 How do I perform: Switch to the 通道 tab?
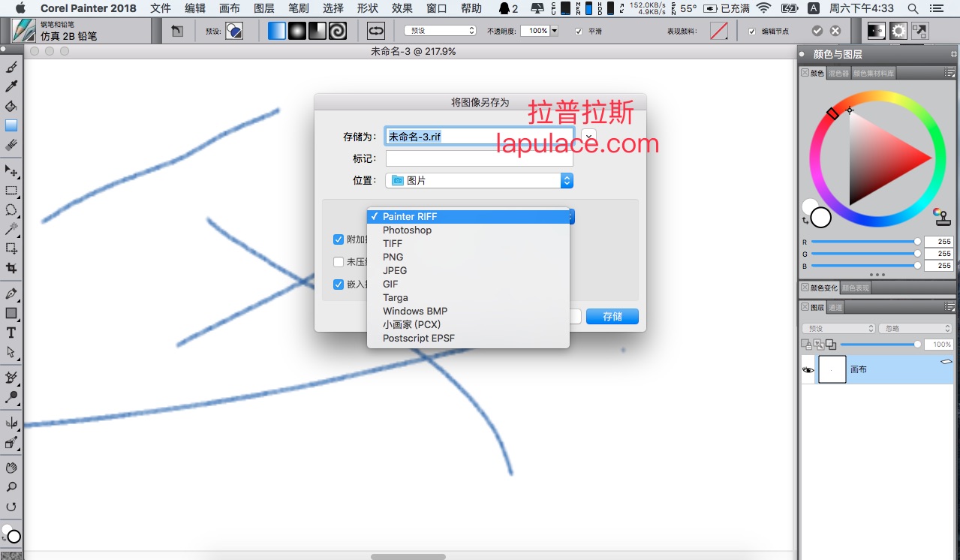point(835,307)
